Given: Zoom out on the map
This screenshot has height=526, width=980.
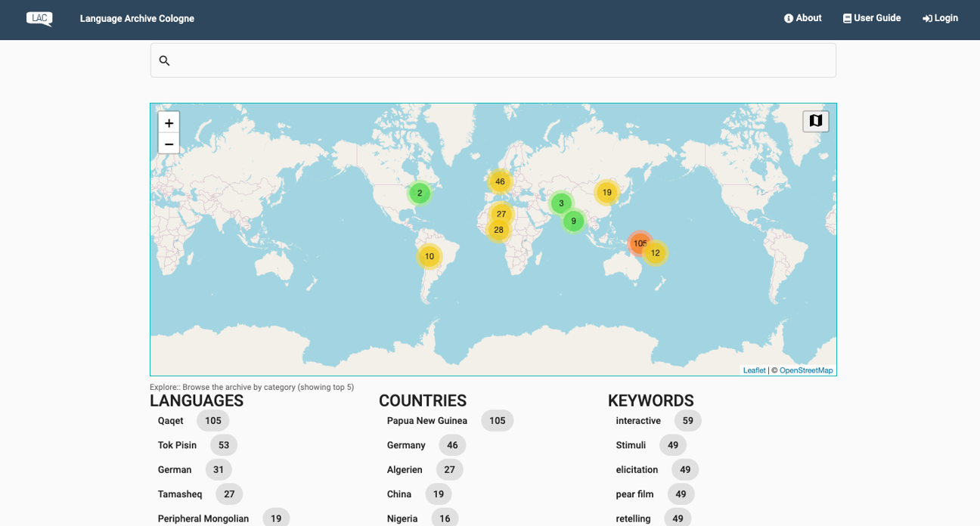Looking at the screenshot, I should [x=169, y=144].
